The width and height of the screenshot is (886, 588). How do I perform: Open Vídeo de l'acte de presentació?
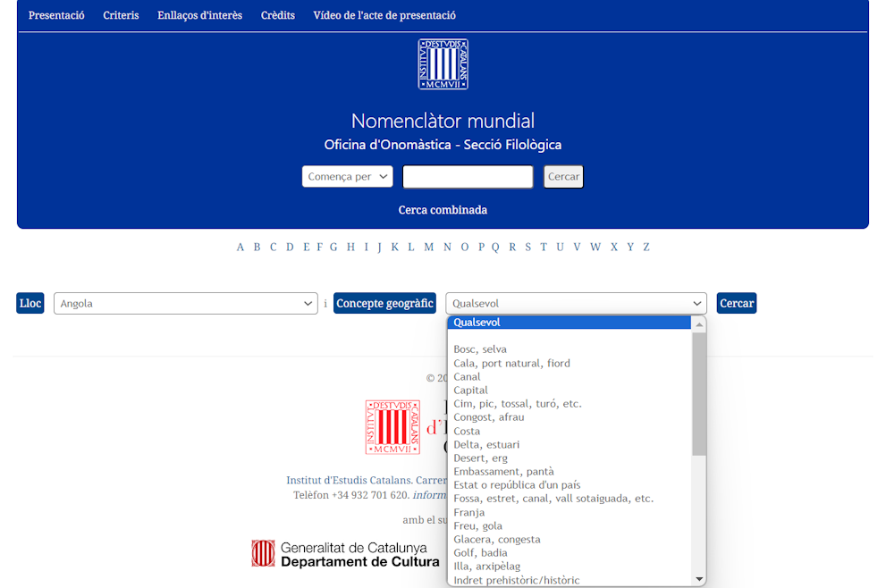(384, 15)
